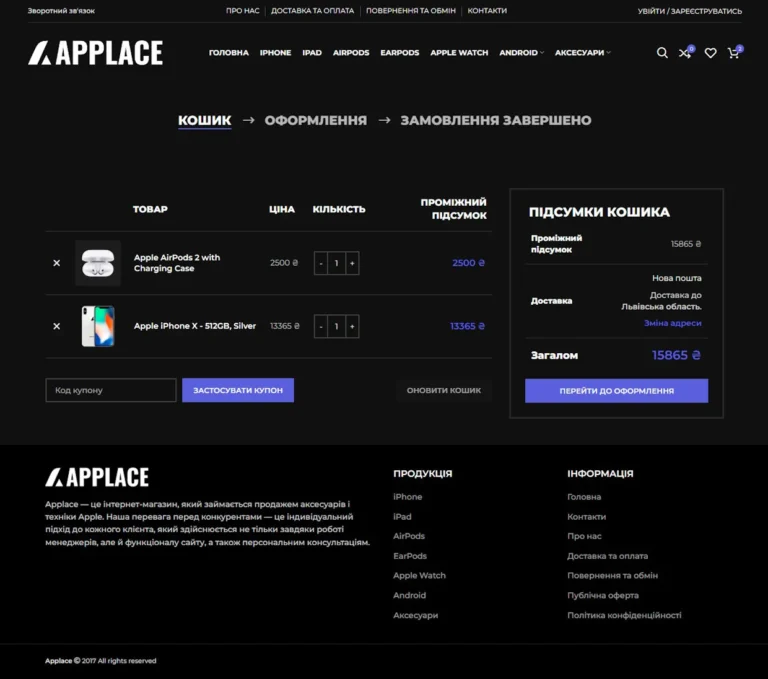
Task: Click AirPods subtotal 2500 ₴ value
Action: pyautogui.click(x=468, y=263)
